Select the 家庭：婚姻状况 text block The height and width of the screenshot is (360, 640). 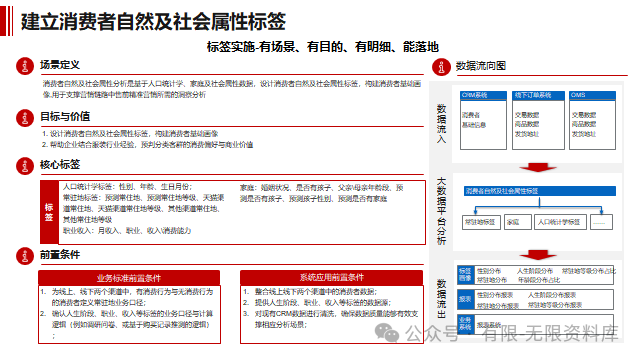pos(322,193)
